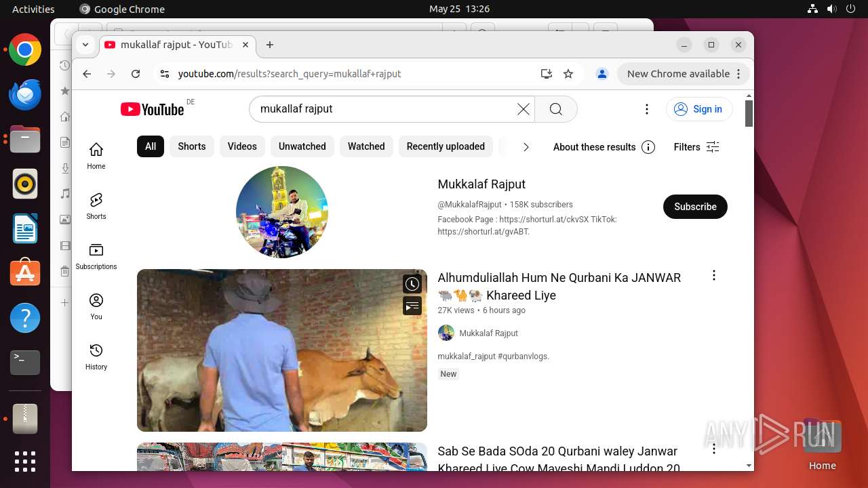Open the You section in sidebar

pyautogui.click(x=96, y=306)
